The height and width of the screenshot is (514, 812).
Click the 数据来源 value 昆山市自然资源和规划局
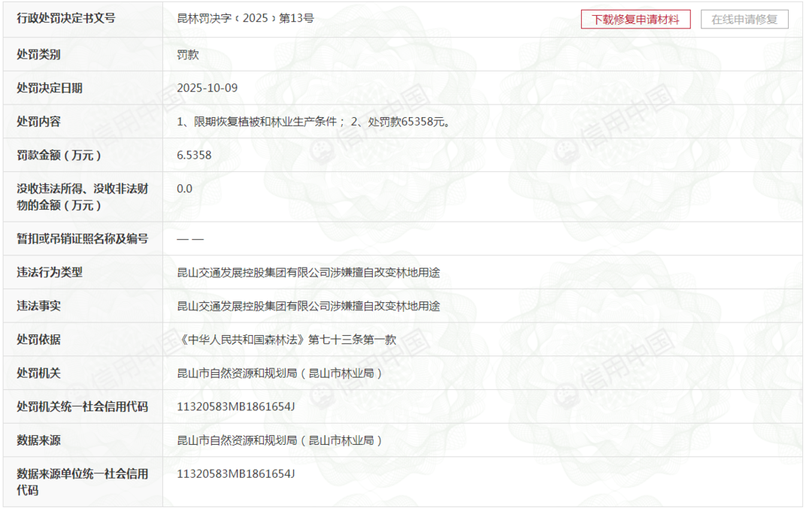[280, 440]
